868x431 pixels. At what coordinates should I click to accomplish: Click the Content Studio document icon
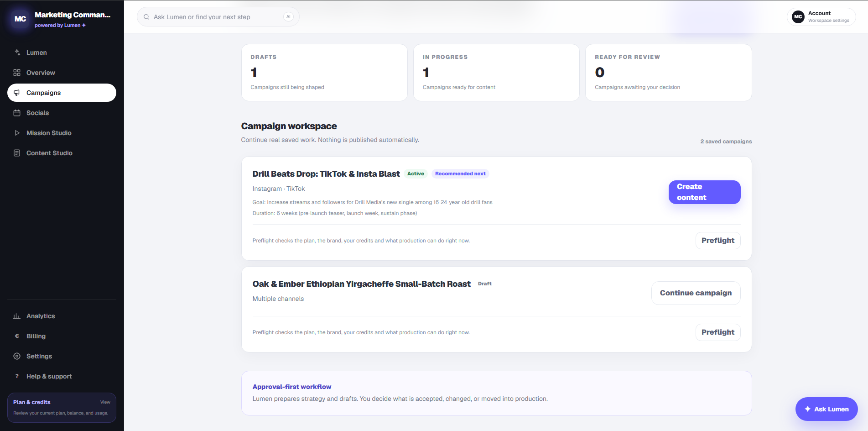(x=17, y=153)
